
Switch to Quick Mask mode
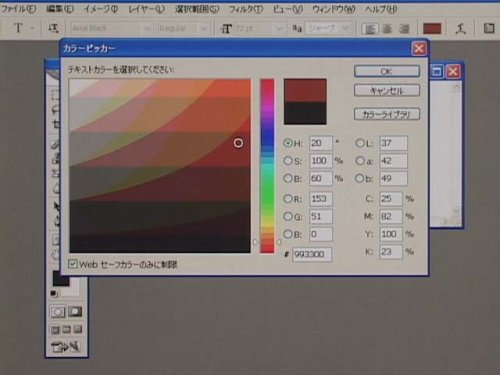[75, 312]
